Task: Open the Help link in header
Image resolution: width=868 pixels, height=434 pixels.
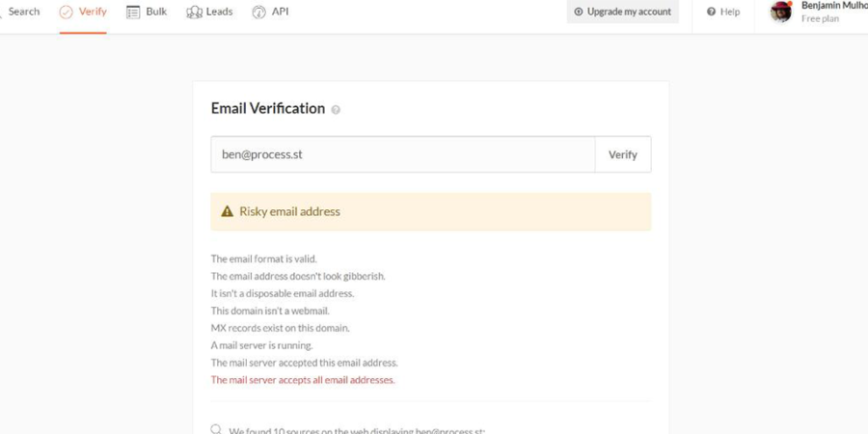Action: tap(723, 12)
